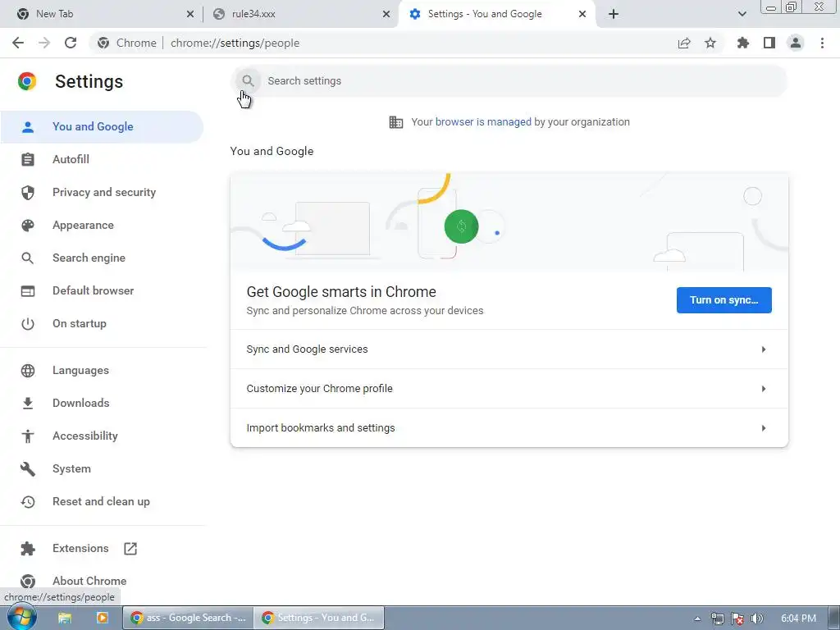This screenshot has width=840, height=630.
Task: Open the Windows Start button
Action: (x=21, y=618)
